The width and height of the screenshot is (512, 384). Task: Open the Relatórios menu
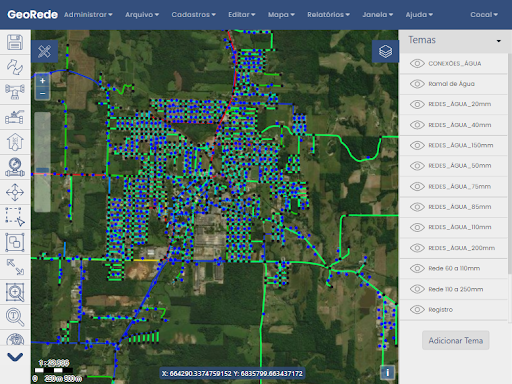tap(328, 15)
